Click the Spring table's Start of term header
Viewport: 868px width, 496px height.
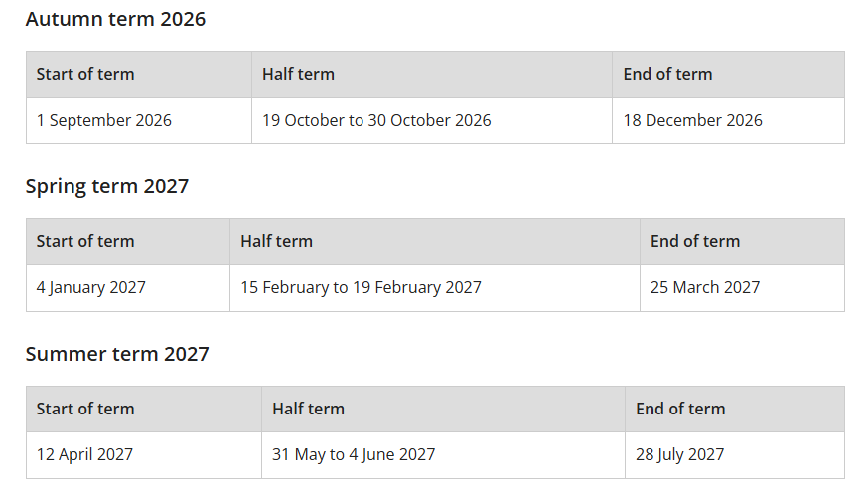click(85, 241)
